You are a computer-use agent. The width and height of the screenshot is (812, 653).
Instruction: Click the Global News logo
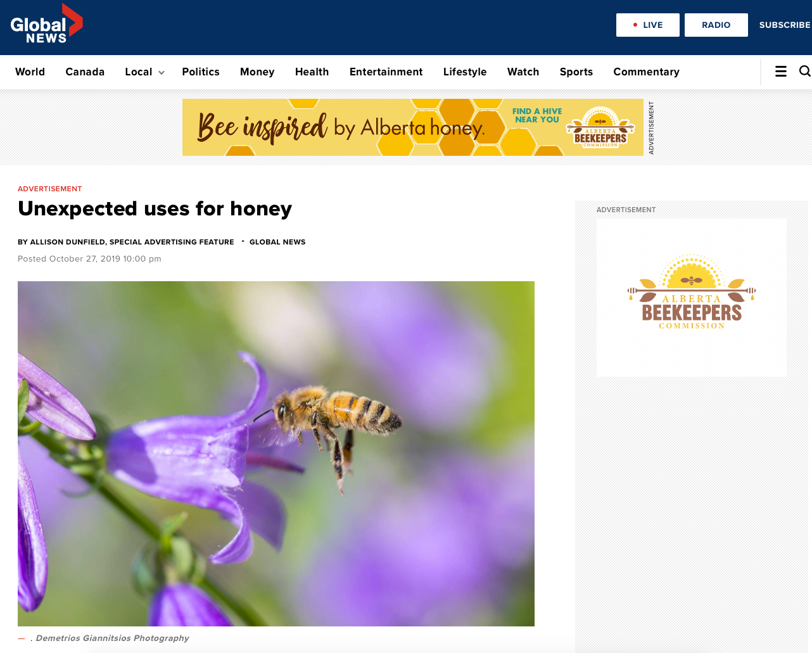pyautogui.click(x=46, y=25)
